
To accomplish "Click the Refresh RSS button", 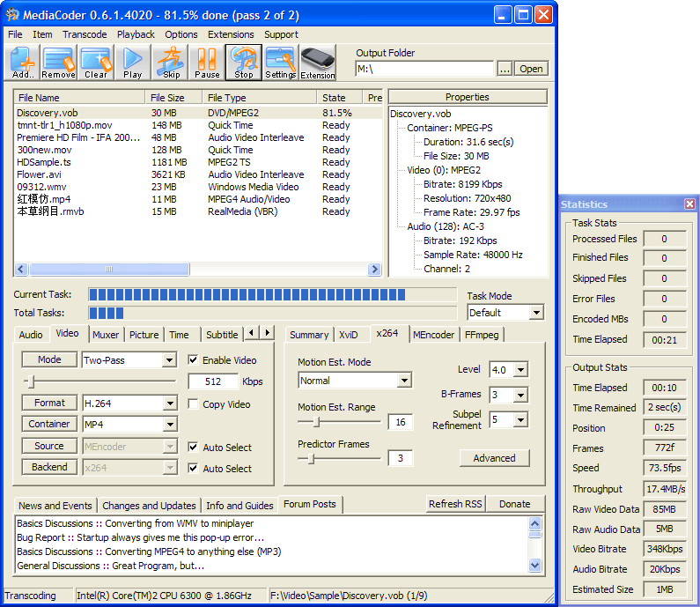I will 455,504.
